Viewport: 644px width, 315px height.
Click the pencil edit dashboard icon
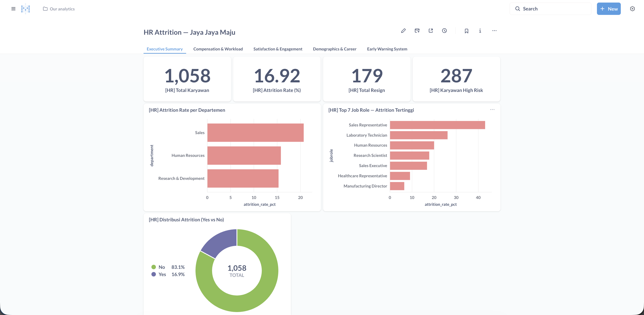(403, 31)
